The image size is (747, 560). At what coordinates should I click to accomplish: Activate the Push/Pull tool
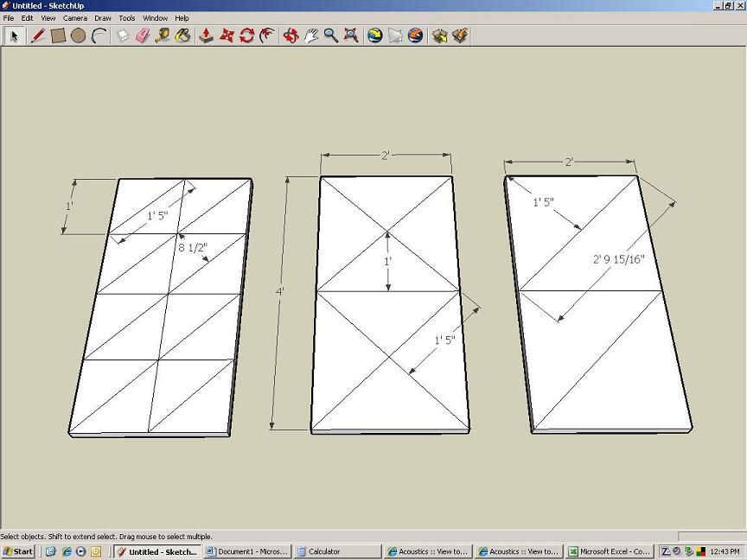tap(207, 35)
